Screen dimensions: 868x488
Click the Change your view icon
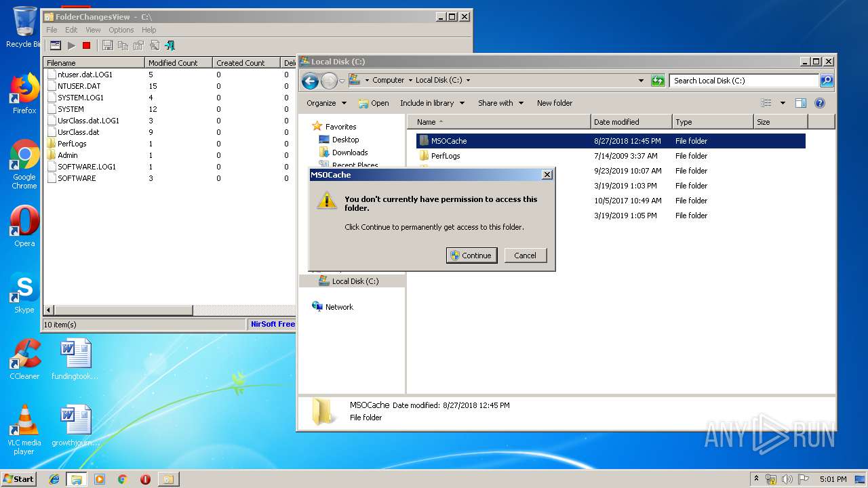coord(766,103)
